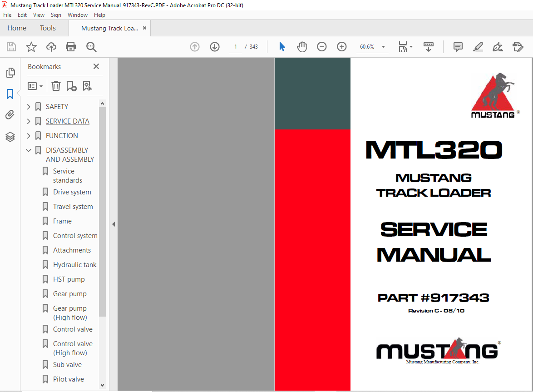Screen dimensions: 533x392
Task: Open Frame bookmark
Action: pyautogui.click(x=62, y=221)
